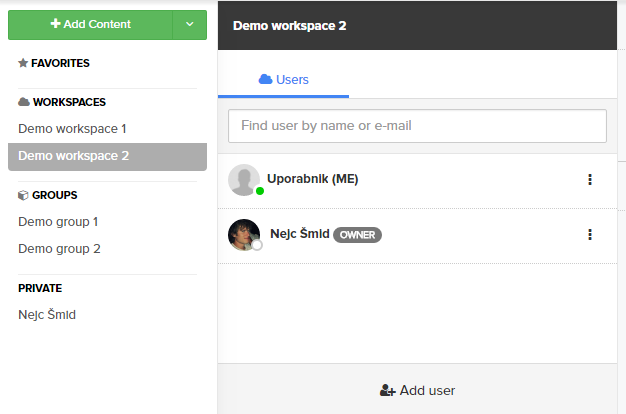The height and width of the screenshot is (414, 626).
Task: Open private chat with Nejc Šmid
Action: pos(47,315)
